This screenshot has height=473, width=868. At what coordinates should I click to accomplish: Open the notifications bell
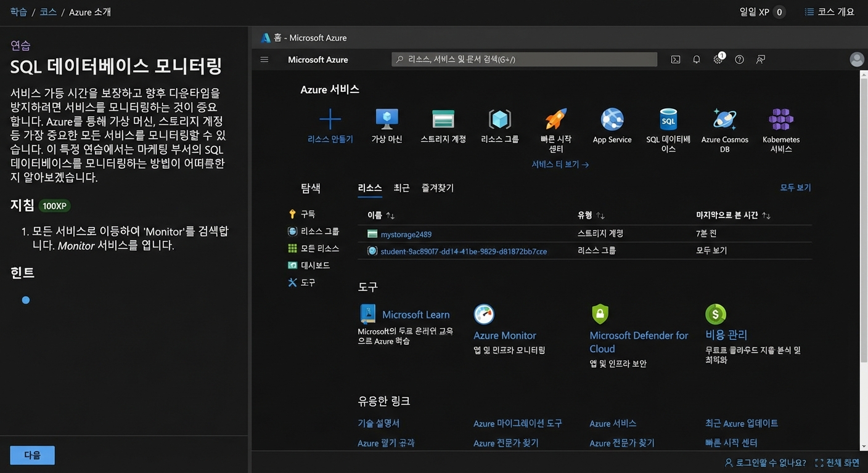(x=697, y=60)
